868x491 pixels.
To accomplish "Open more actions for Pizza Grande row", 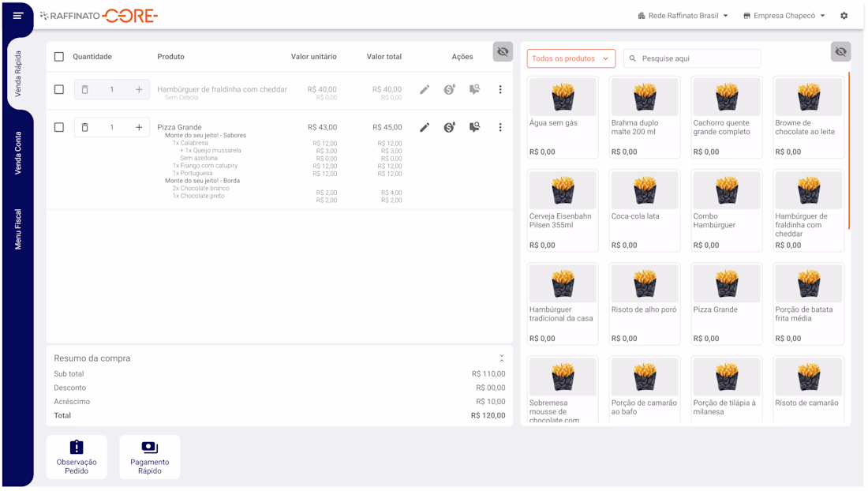I will (499, 127).
